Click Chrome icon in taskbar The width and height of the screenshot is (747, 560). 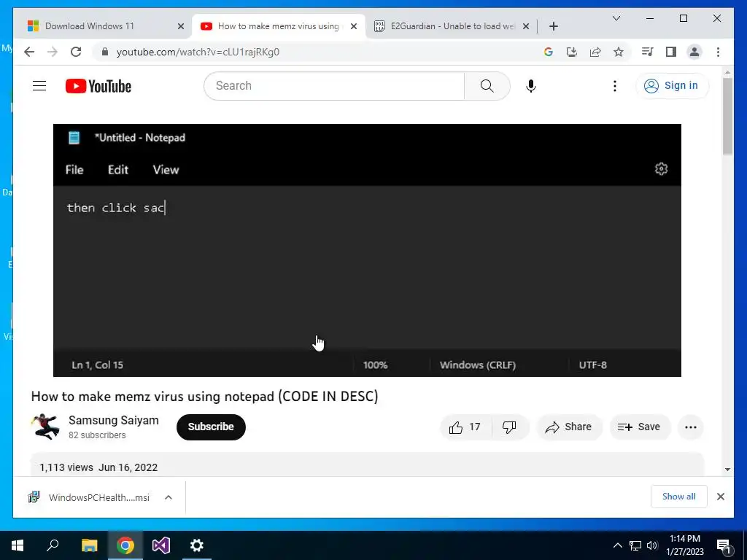click(125, 545)
